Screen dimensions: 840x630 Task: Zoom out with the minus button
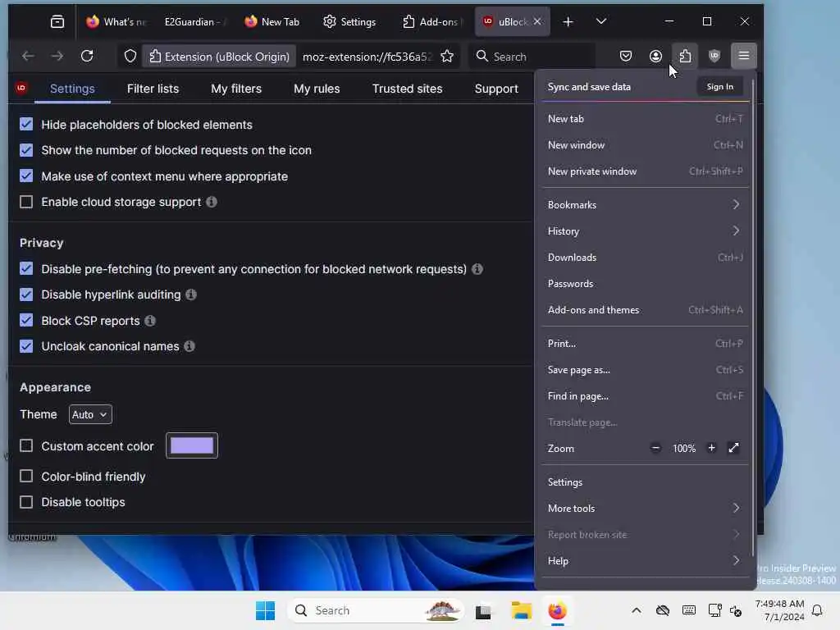click(655, 448)
